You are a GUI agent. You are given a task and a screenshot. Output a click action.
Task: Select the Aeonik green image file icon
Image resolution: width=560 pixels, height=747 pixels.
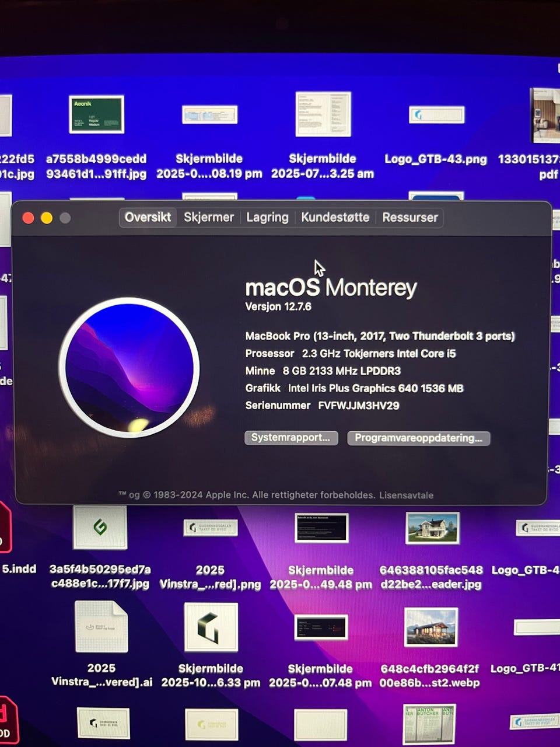coord(96,114)
